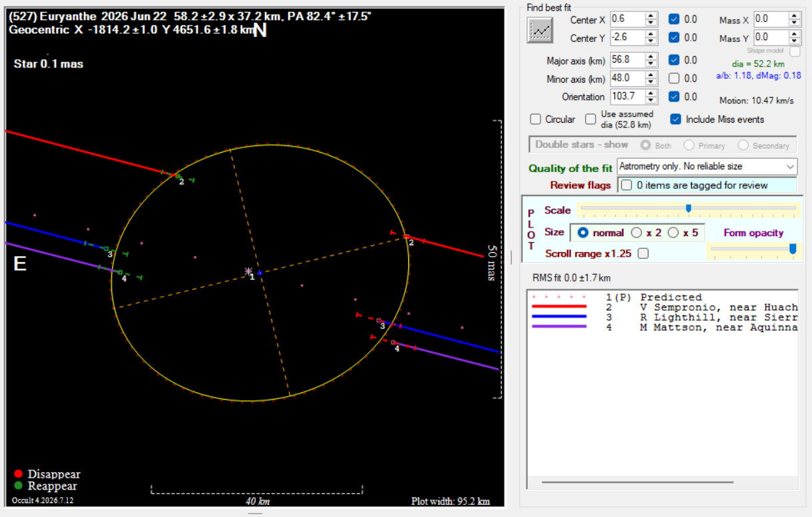Click the Occult 4.2026.7.12 version text
812x517 pixels.
point(43,500)
